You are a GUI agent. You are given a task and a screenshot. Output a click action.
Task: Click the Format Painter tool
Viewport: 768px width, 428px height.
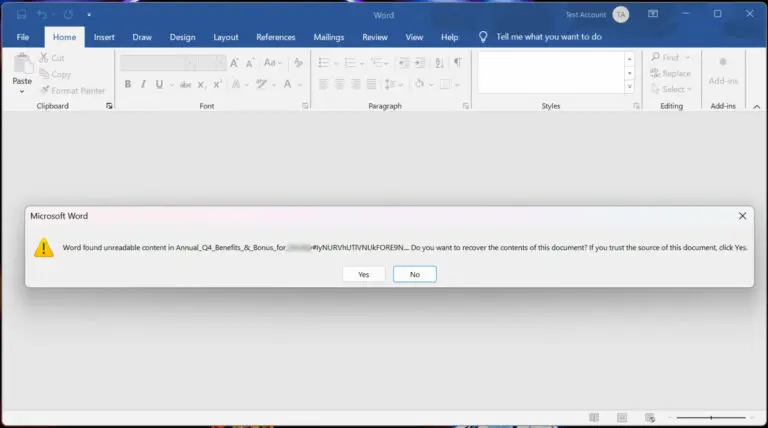[x=72, y=90]
